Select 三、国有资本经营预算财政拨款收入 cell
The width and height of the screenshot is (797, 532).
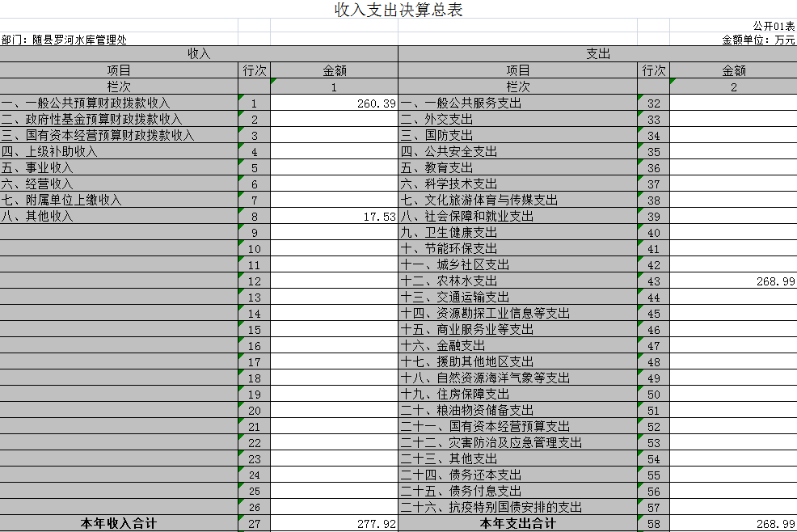pyautogui.click(x=119, y=136)
